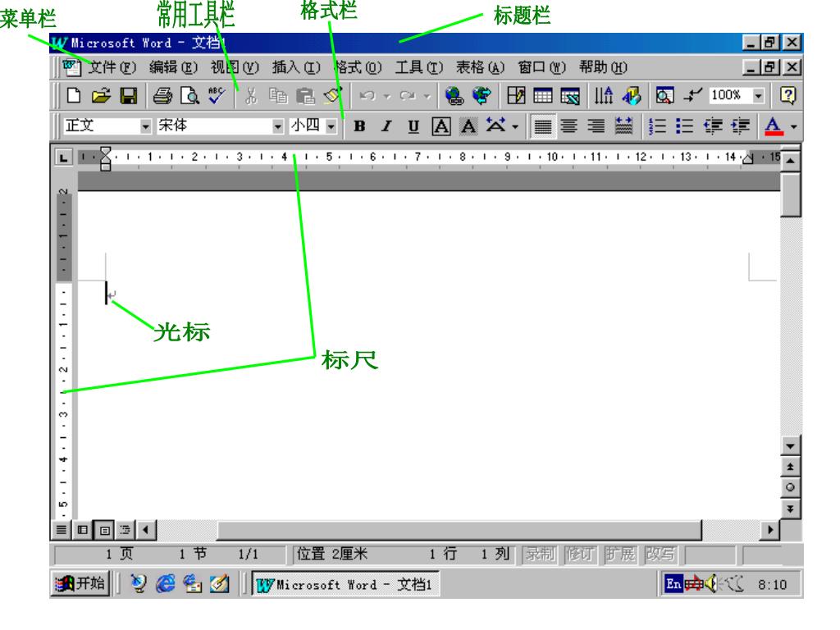Increase paragraph indent
840x630 pixels.
coord(741,126)
